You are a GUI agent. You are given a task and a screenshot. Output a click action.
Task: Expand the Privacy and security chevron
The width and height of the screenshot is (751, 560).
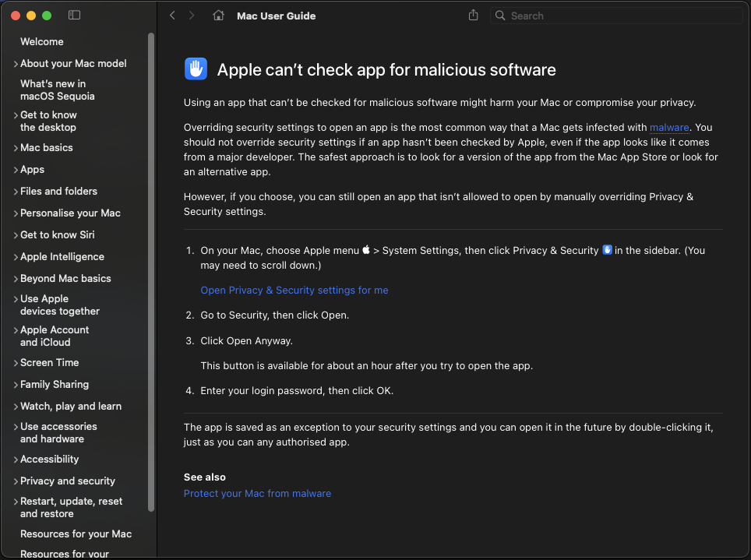pyautogui.click(x=16, y=481)
